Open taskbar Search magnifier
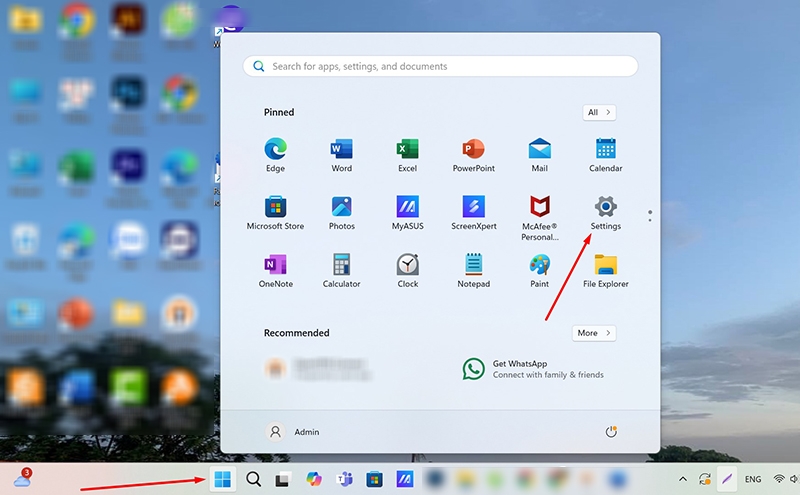The height and width of the screenshot is (495, 800). pos(253,479)
